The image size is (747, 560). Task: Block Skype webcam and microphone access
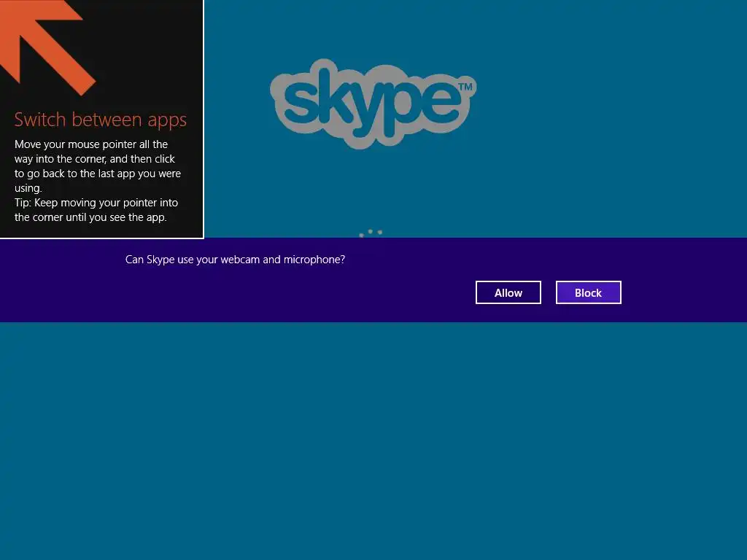coord(589,292)
